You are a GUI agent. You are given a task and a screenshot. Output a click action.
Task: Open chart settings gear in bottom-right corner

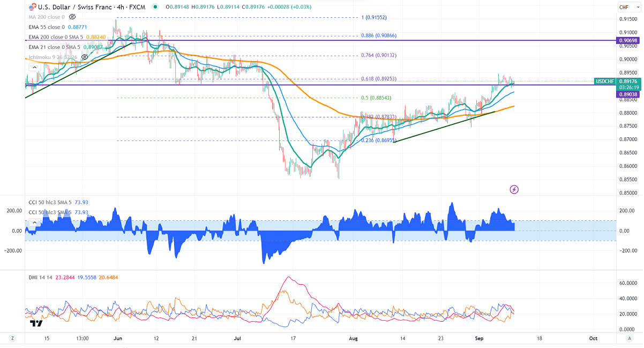click(x=628, y=338)
